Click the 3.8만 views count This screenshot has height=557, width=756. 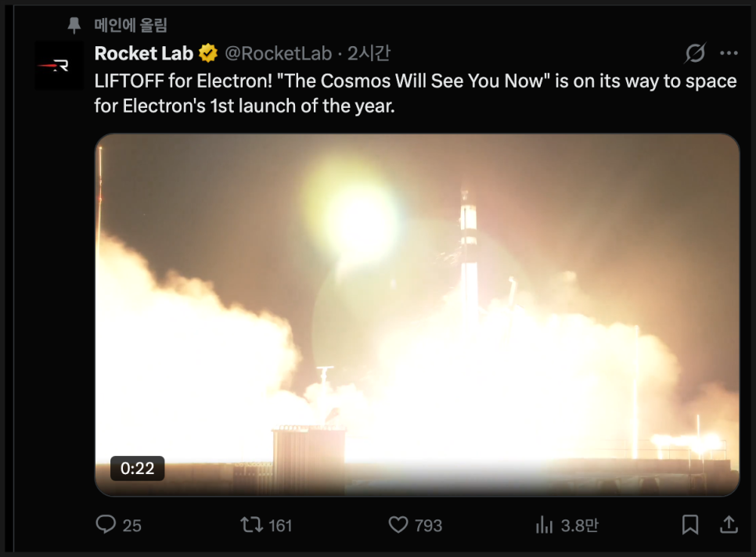point(580,526)
